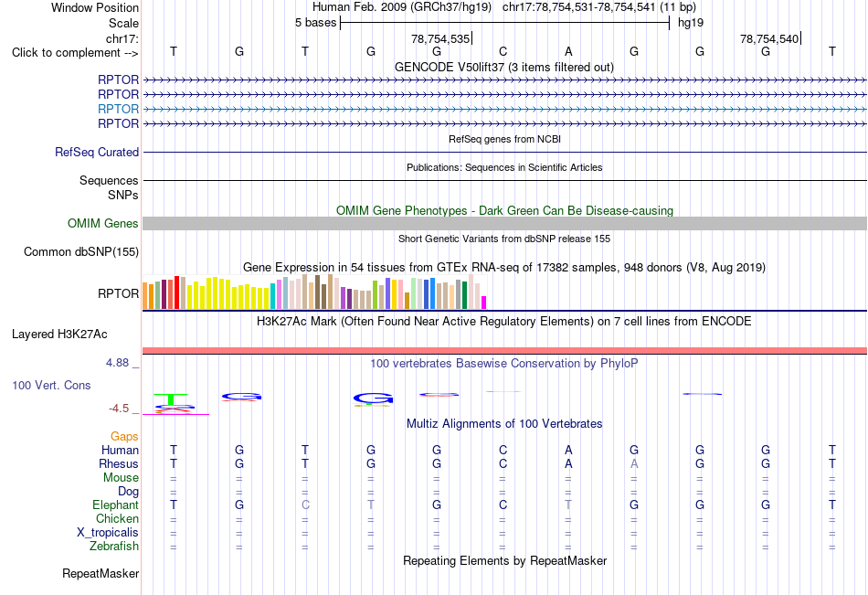Click the magenta bar in GTEx RPTOR chart
The width and height of the screenshot is (868, 595).
(483, 303)
